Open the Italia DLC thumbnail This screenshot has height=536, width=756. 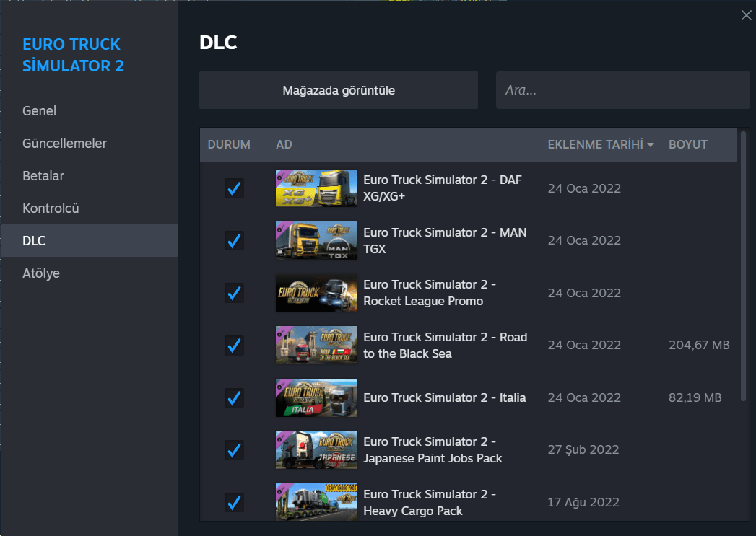point(316,397)
